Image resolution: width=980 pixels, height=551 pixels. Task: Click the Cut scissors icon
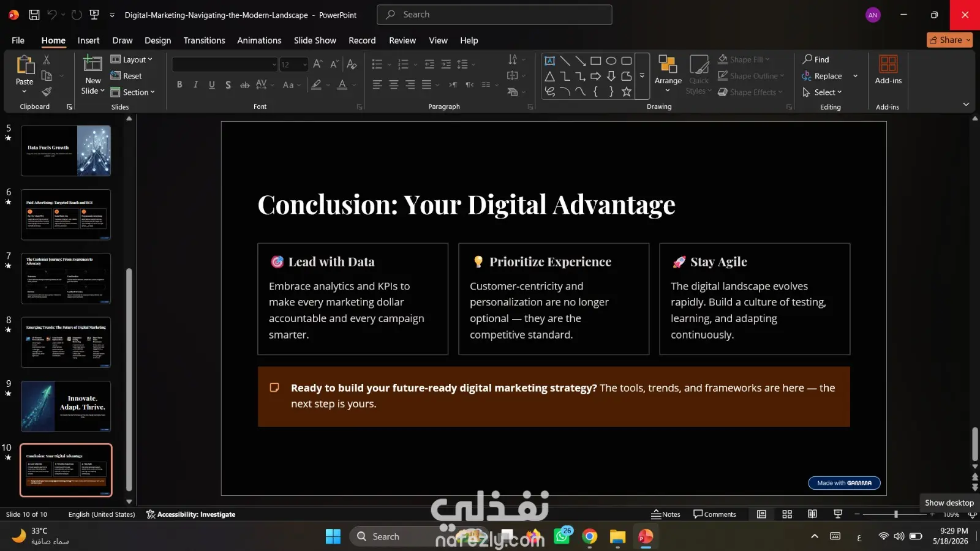coord(47,60)
